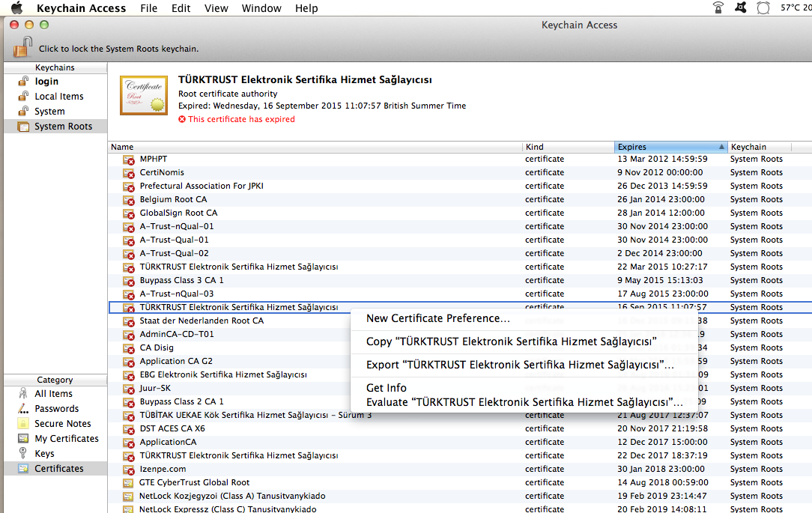
Task: Select the Belgium Root CA certificate
Action: click(460, 200)
